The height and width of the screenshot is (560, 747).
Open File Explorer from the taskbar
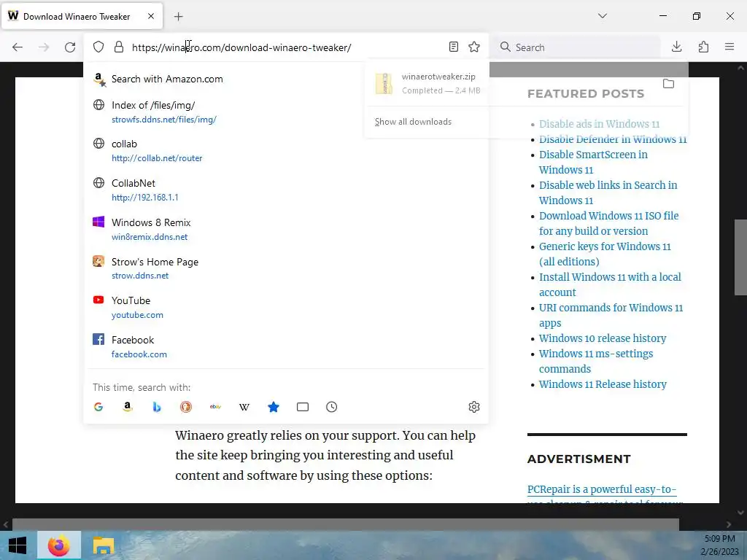pyautogui.click(x=104, y=545)
